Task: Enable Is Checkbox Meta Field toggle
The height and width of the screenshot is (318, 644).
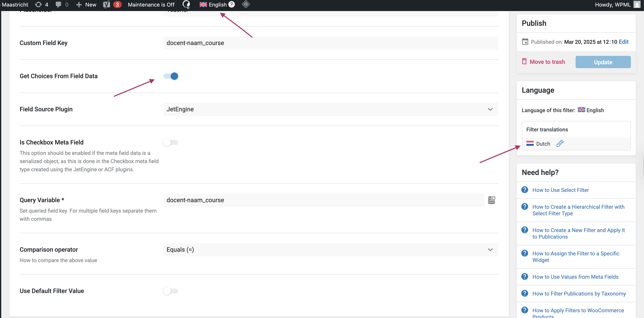Action: [x=171, y=142]
